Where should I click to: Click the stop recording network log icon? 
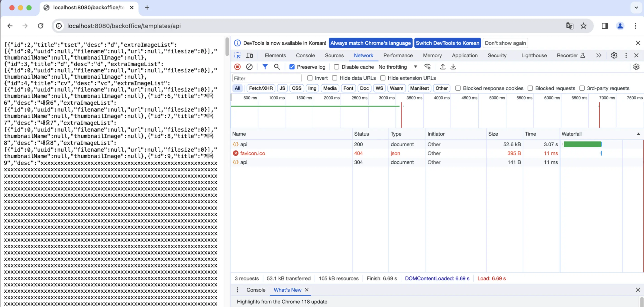click(237, 67)
